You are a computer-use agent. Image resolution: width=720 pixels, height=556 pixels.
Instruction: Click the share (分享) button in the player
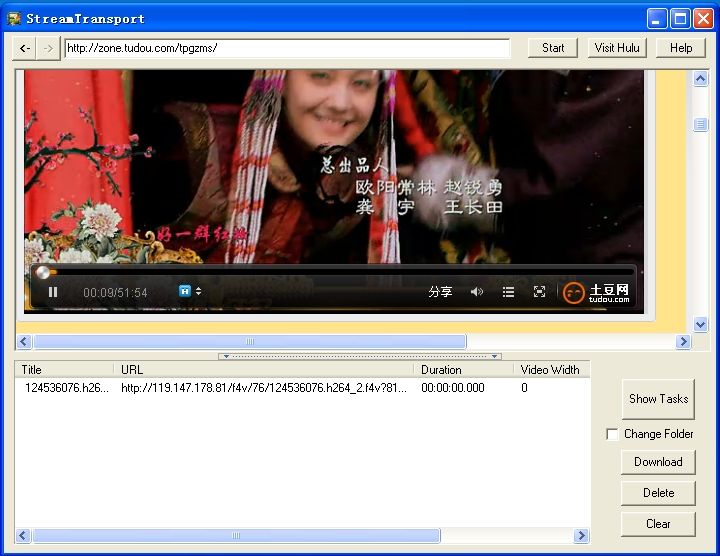click(440, 292)
